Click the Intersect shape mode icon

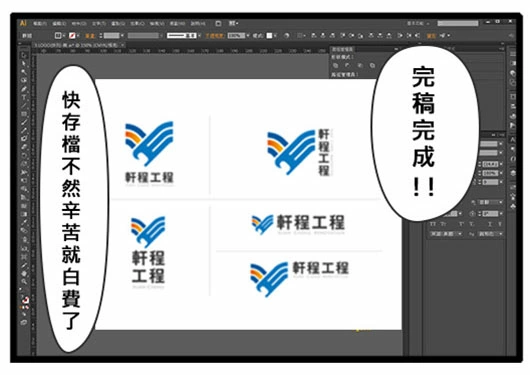tap(360, 65)
